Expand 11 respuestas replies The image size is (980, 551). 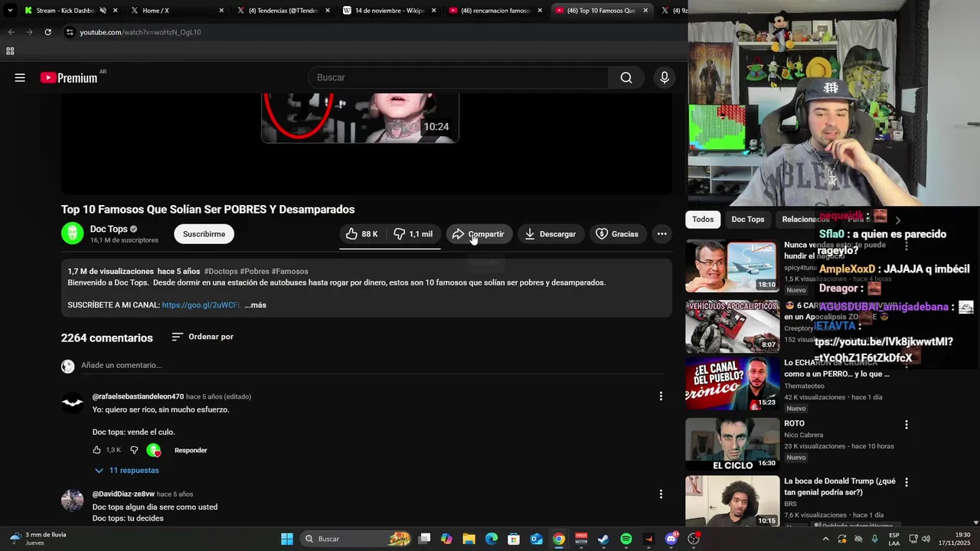126,471
